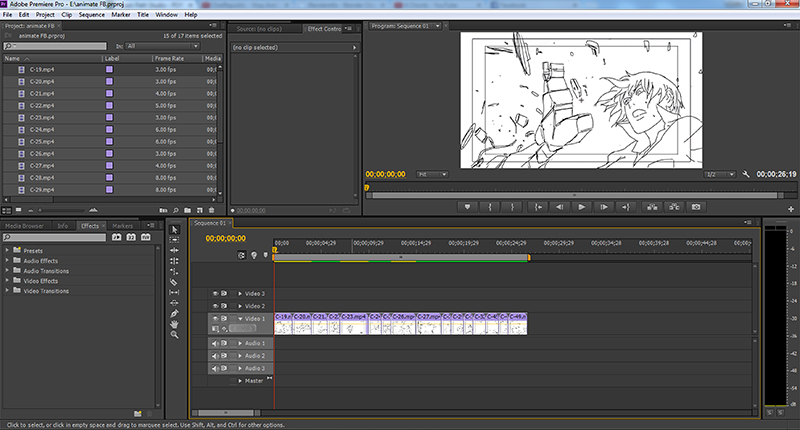
Task: Expand the Audio 1 track
Action: click(x=240, y=343)
